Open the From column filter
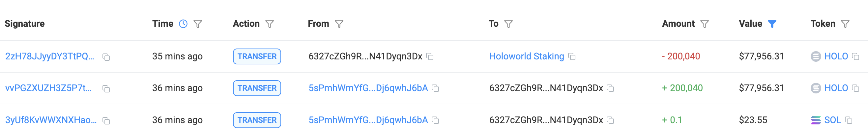Image resolution: width=868 pixels, height=136 pixels. [x=339, y=24]
